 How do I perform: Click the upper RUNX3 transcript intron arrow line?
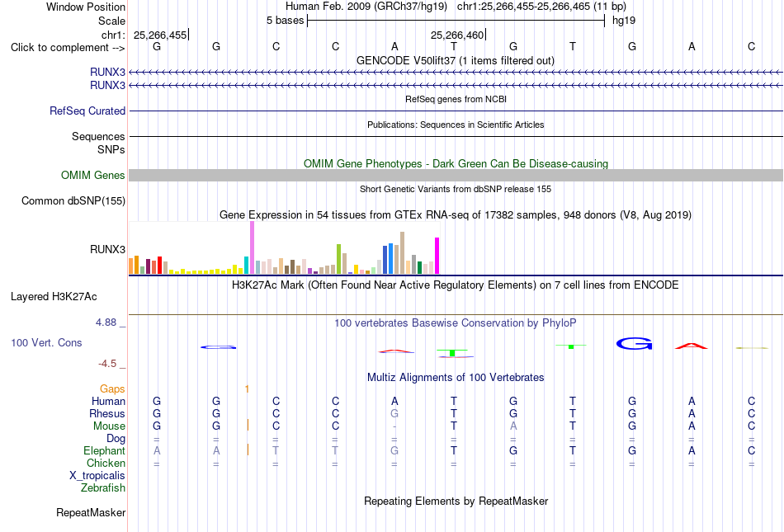coord(456,73)
